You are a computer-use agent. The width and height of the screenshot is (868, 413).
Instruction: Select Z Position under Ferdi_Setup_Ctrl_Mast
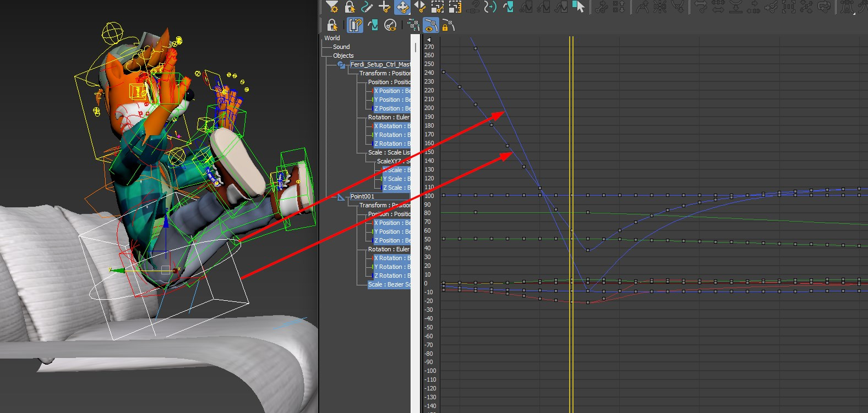[x=392, y=108]
